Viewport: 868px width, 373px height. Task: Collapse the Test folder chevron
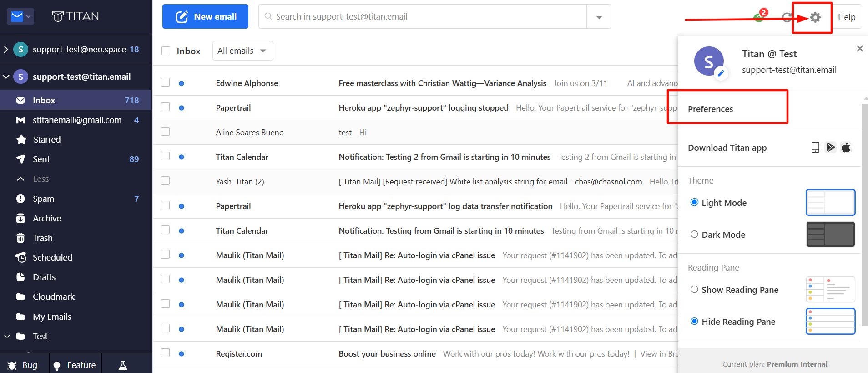tap(7, 336)
